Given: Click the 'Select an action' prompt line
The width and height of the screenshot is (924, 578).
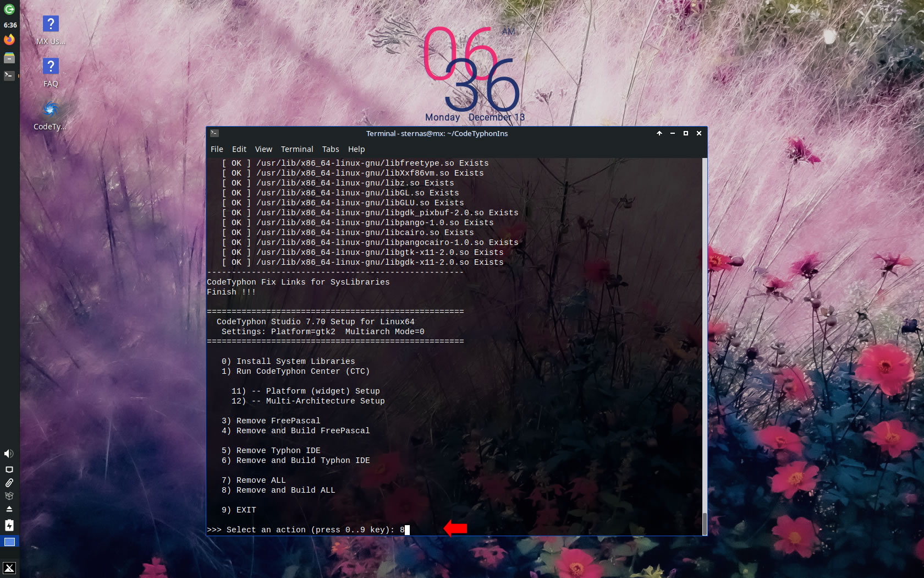Looking at the screenshot, I should click(x=308, y=530).
